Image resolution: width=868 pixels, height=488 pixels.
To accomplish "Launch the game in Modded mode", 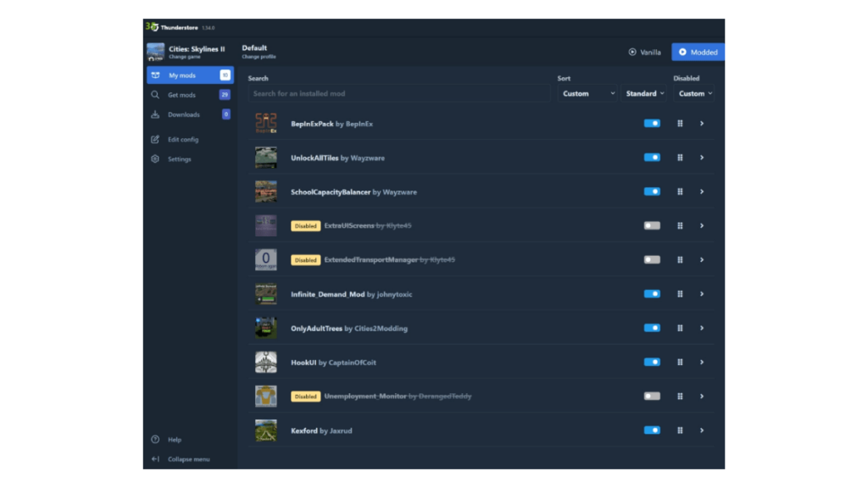I will pos(698,52).
